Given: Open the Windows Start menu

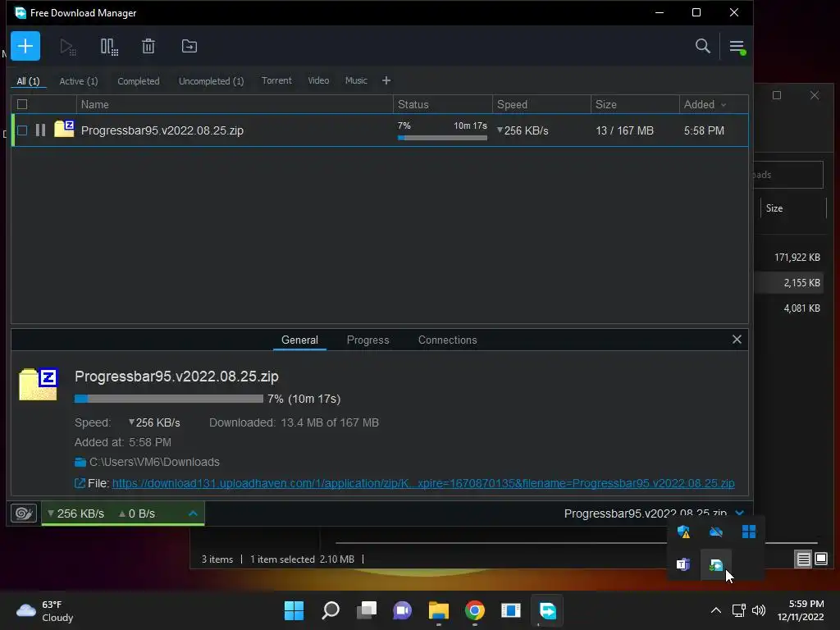Looking at the screenshot, I should click(x=294, y=610).
